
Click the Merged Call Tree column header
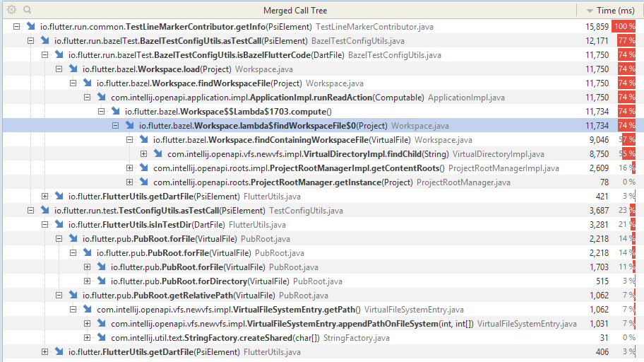(295, 11)
